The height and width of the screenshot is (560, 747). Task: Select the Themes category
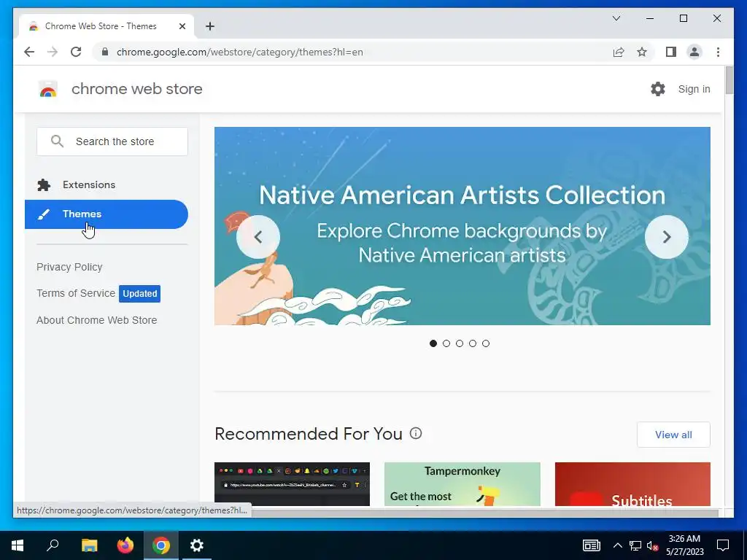click(x=107, y=214)
